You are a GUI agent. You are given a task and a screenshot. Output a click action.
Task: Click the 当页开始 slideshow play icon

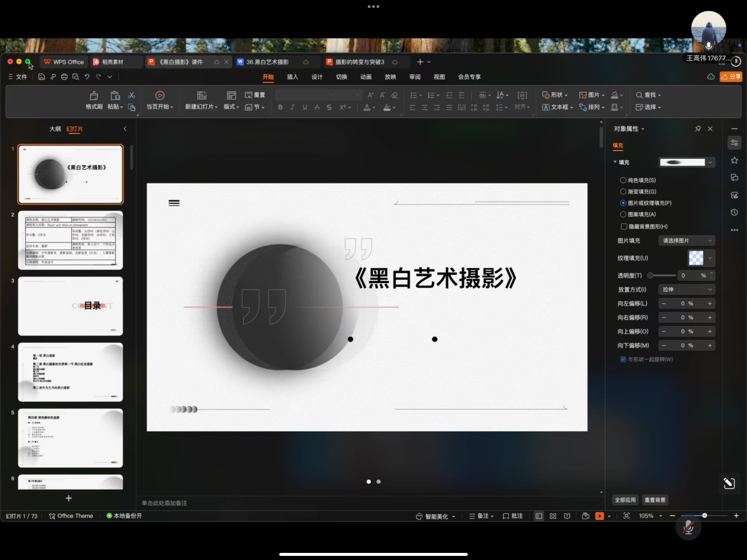159,96
